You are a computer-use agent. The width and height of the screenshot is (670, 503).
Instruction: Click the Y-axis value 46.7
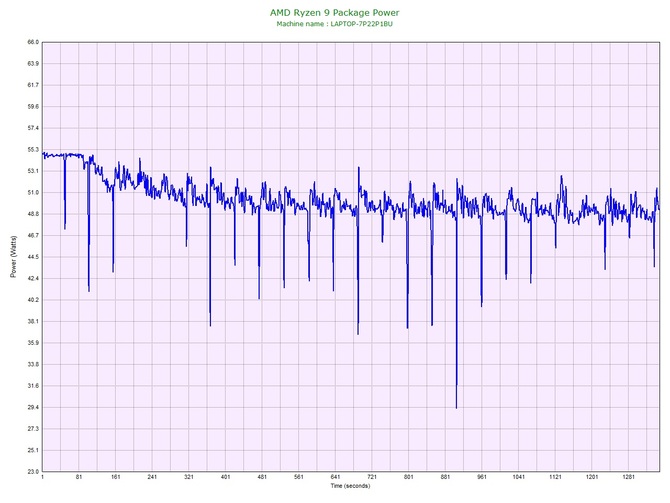(x=33, y=235)
